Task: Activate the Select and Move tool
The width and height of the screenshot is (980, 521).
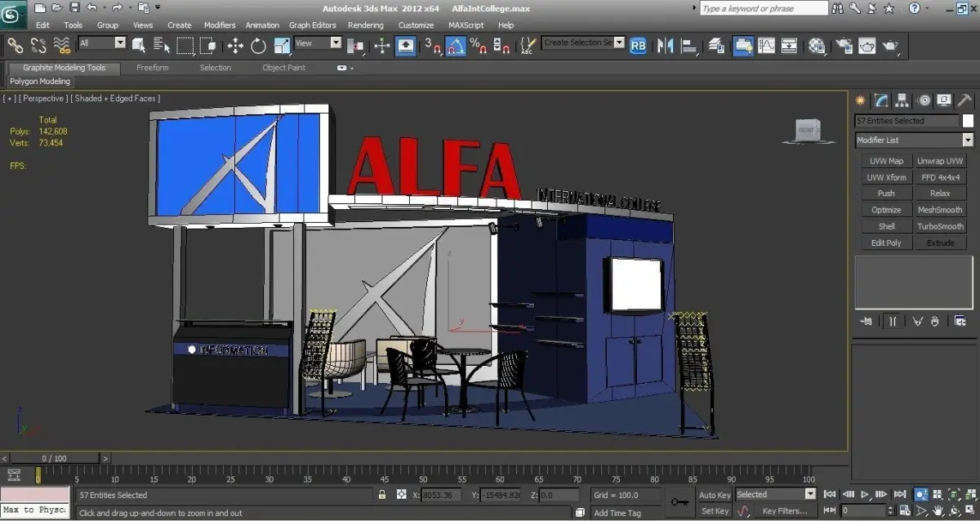Action: [x=235, y=45]
